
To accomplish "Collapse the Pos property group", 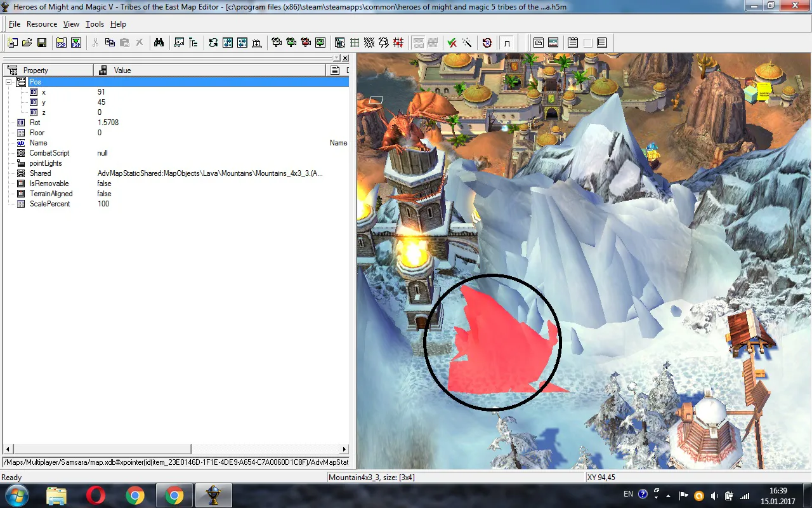I will click(x=8, y=82).
